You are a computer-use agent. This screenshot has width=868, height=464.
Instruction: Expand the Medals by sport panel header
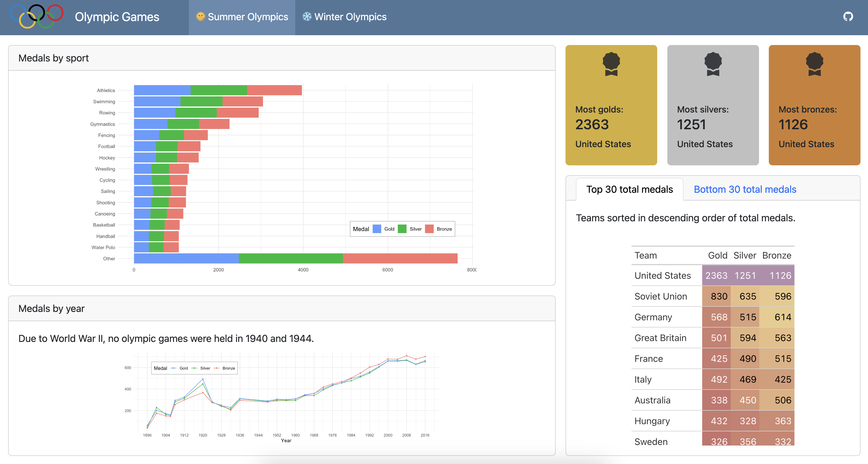(x=54, y=58)
